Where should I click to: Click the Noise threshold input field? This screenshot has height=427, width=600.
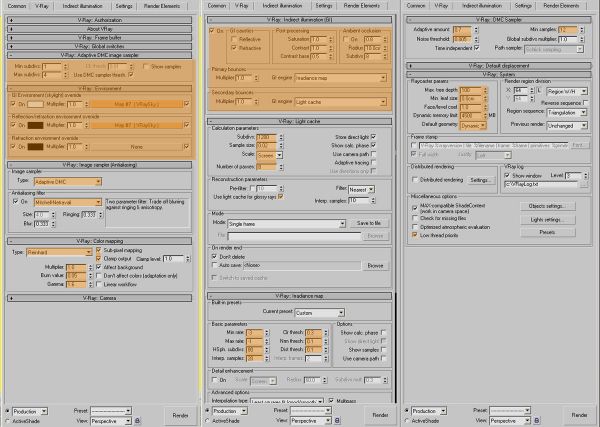(462, 39)
